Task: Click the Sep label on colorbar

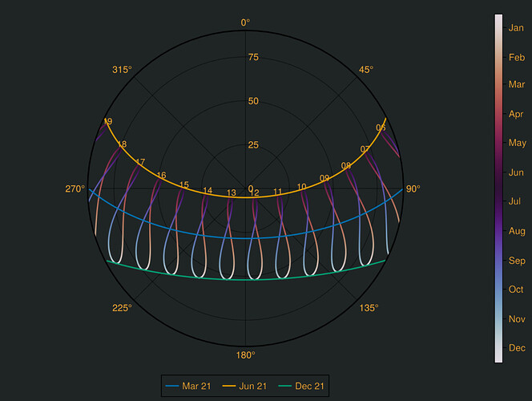Action: pyautogui.click(x=517, y=261)
